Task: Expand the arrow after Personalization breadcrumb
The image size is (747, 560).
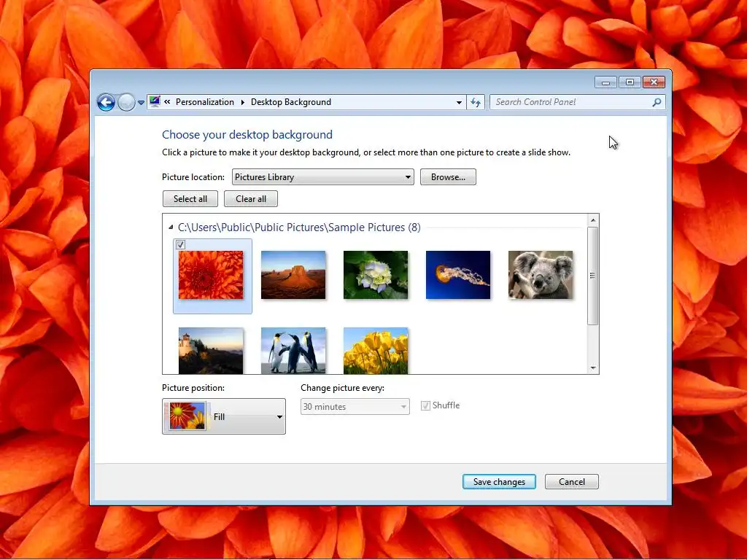Action: (x=242, y=102)
